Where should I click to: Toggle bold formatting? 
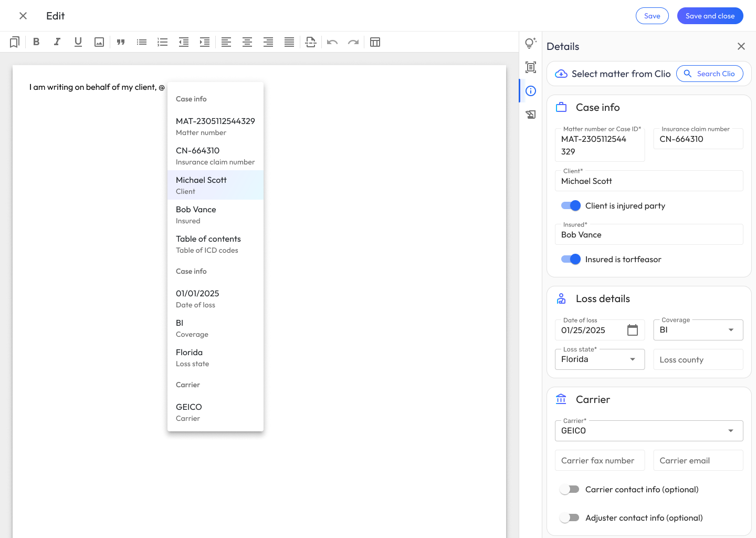coord(36,42)
